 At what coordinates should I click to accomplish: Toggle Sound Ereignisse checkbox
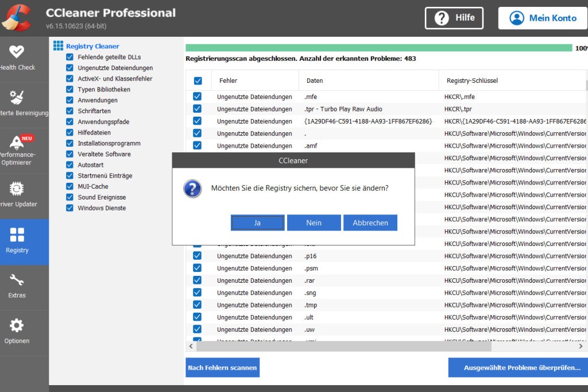click(x=69, y=197)
